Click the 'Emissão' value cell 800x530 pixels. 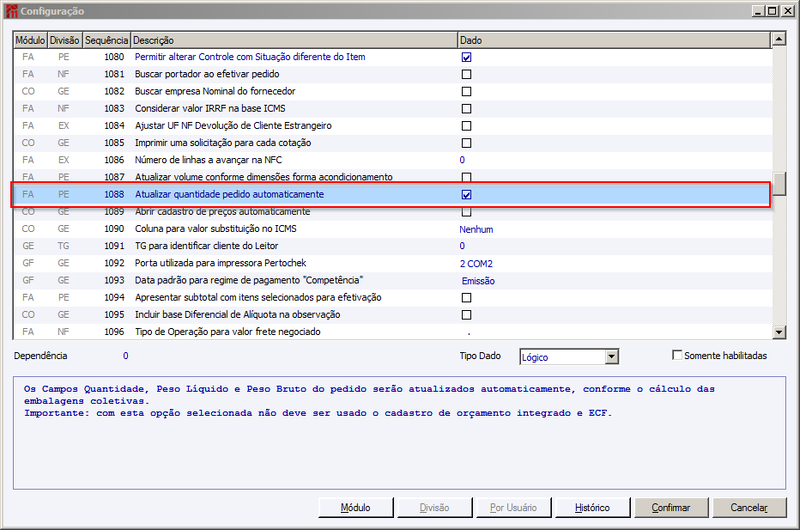click(478, 281)
